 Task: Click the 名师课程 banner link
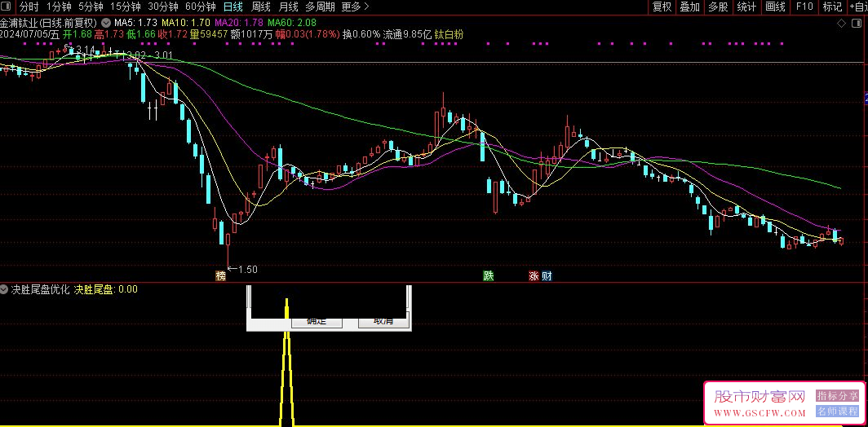pos(837,411)
